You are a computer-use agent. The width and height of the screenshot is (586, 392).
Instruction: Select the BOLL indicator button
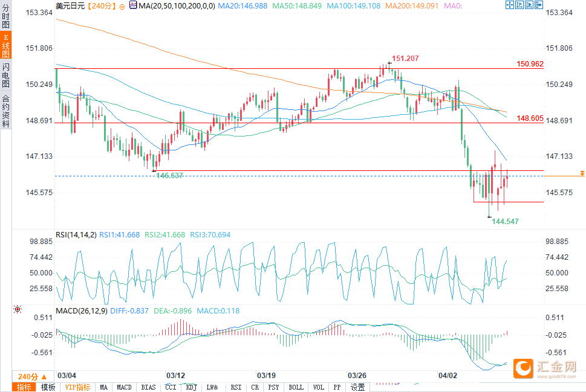point(296,387)
